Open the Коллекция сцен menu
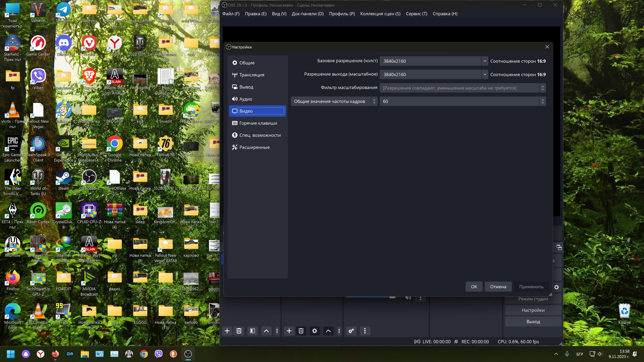 [x=380, y=14]
